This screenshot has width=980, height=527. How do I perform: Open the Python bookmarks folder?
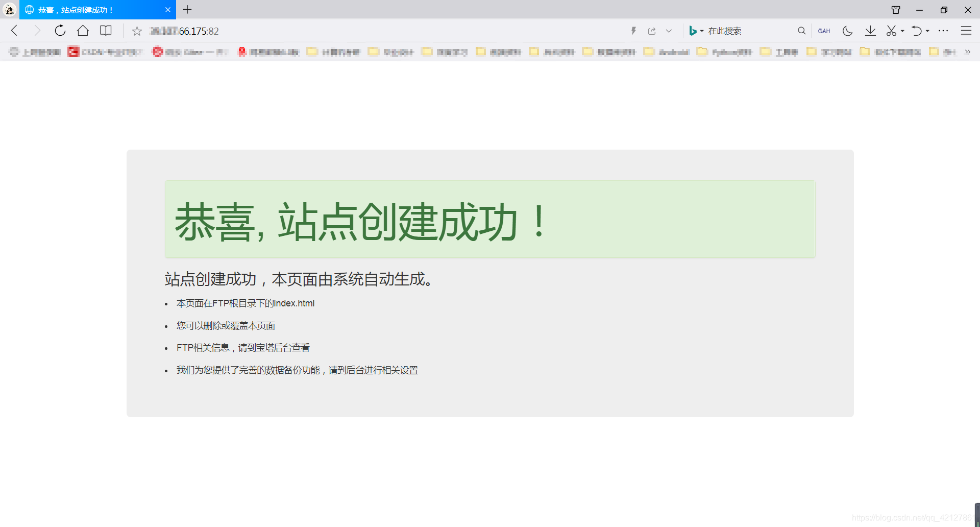pyautogui.click(x=725, y=52)
